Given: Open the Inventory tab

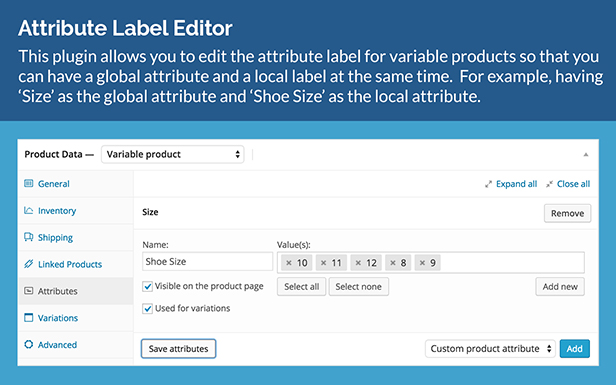Looking at the screenshot, I should click(76, 211).
